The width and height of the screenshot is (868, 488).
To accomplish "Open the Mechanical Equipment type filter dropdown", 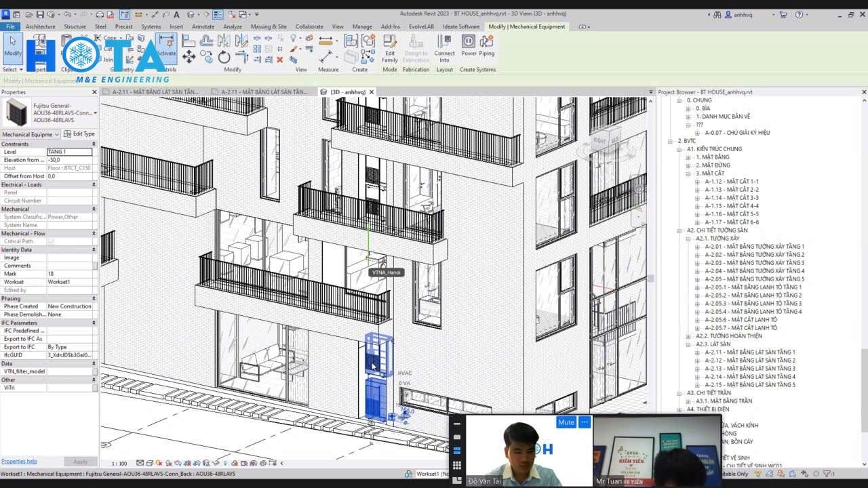I will coord(57,134).
